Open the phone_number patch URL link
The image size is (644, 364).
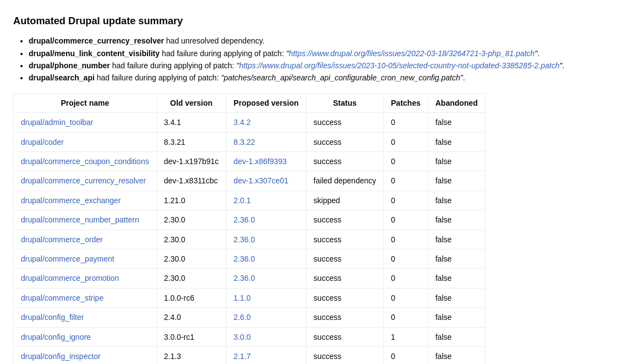coord(399,66)
